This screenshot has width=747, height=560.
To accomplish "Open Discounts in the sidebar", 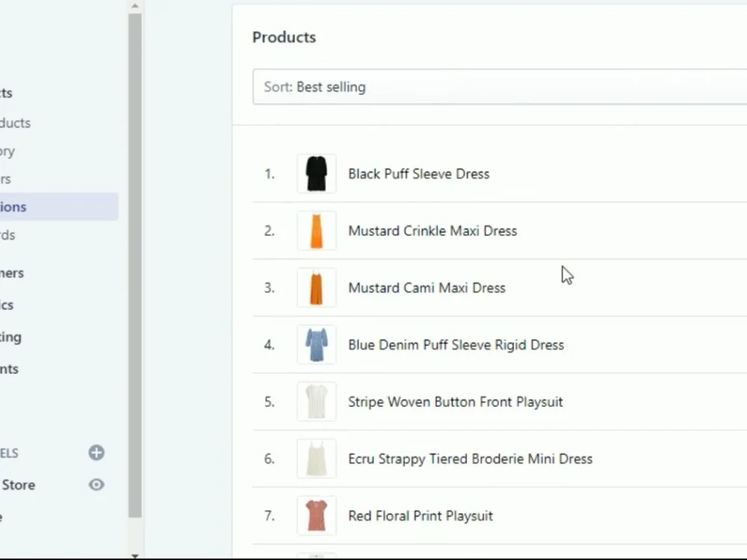I will (9, 369).
